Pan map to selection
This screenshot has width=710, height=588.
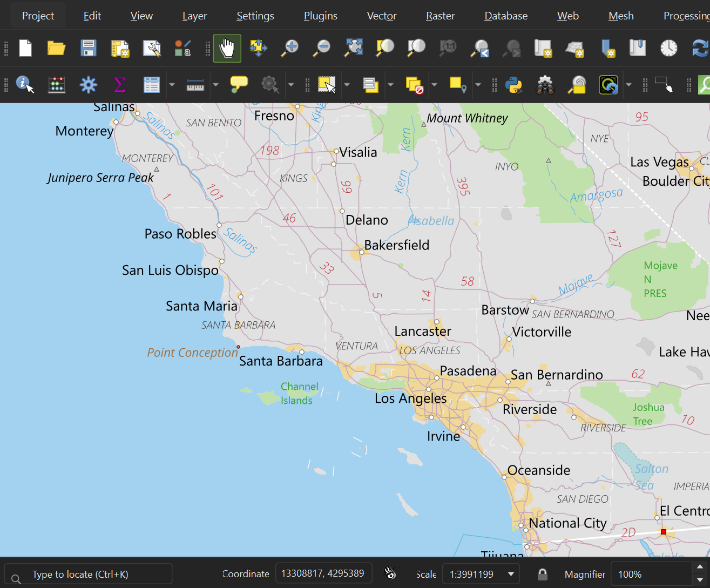point(259,48)
